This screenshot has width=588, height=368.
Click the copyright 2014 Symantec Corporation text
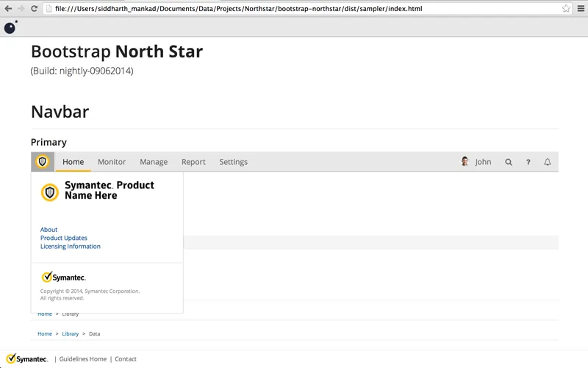90,294
